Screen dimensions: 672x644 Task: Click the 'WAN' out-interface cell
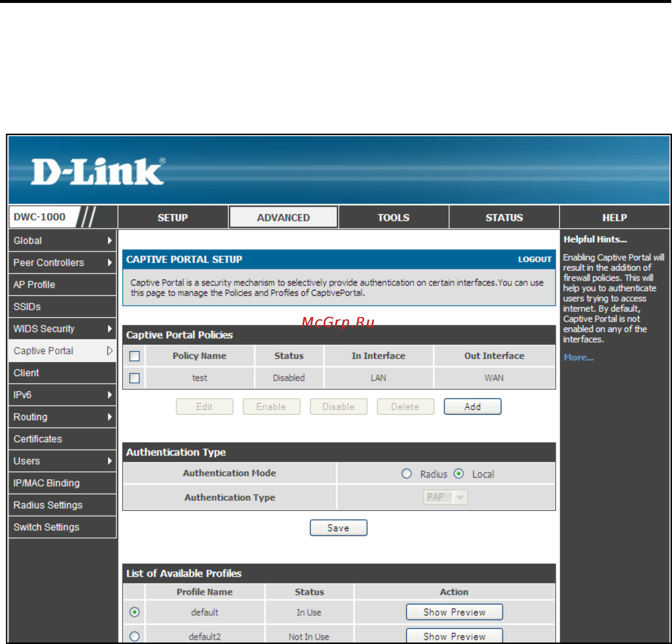pyautogui.click(x=494, y=378)
